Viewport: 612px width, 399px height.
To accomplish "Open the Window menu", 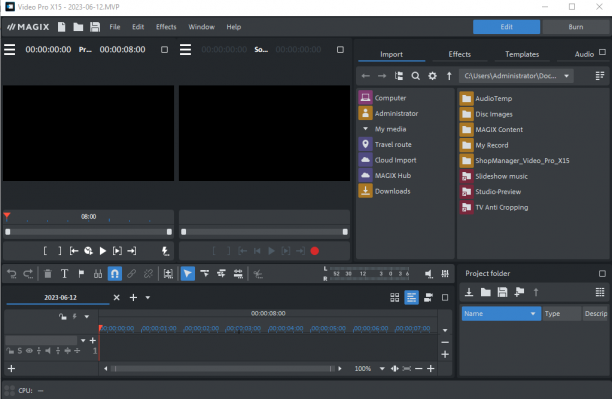I will tap(201, 27).
